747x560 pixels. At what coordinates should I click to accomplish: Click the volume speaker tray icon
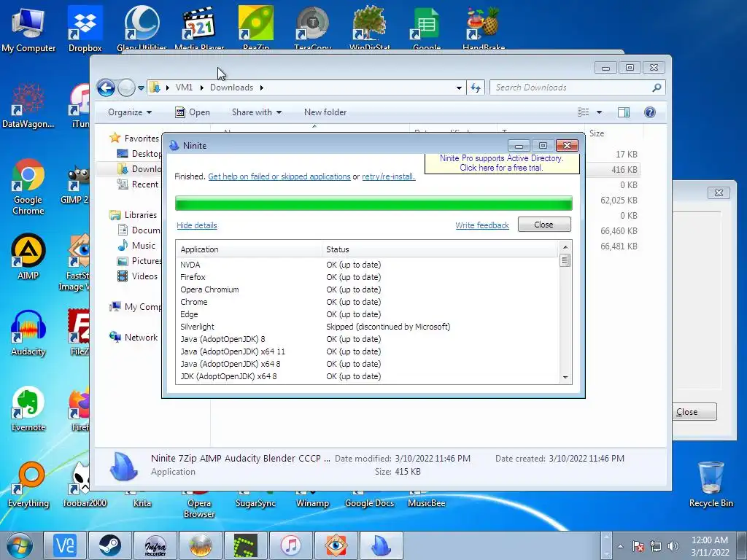click(673, 546)
